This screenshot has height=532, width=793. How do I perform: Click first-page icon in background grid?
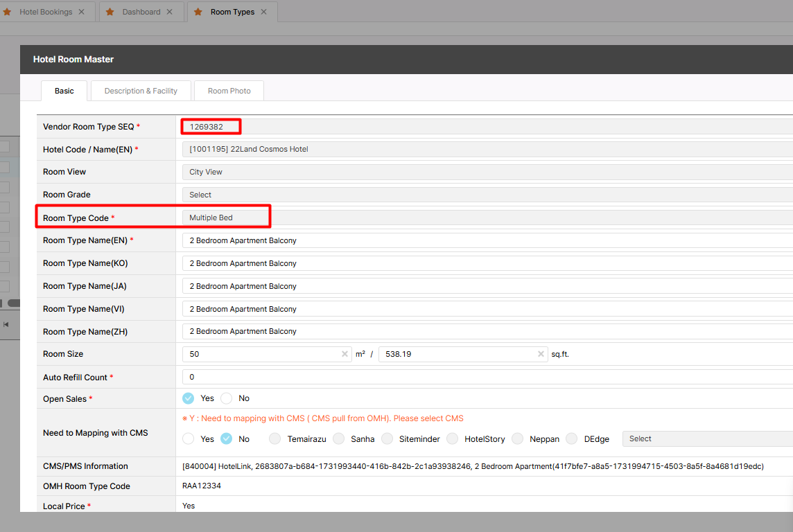click(x=6, y=324)
